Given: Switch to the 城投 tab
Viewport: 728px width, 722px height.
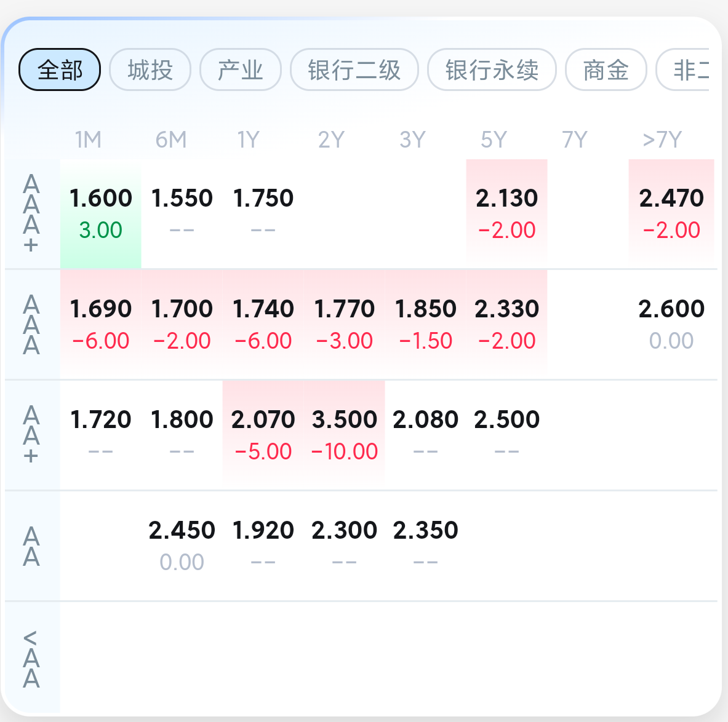Looking at the screenshot, I should click(150, 69).
